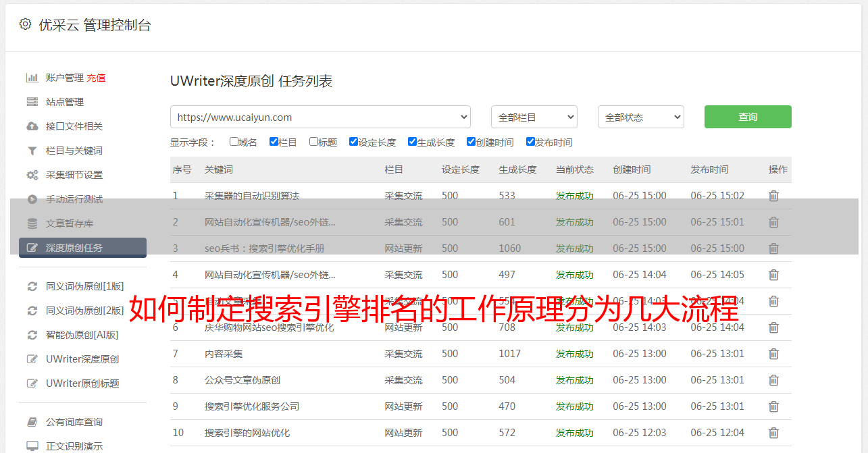Click generated length 1017 in row 7
The height and width of the screenshot is (453, 868).
click(510, 354)
